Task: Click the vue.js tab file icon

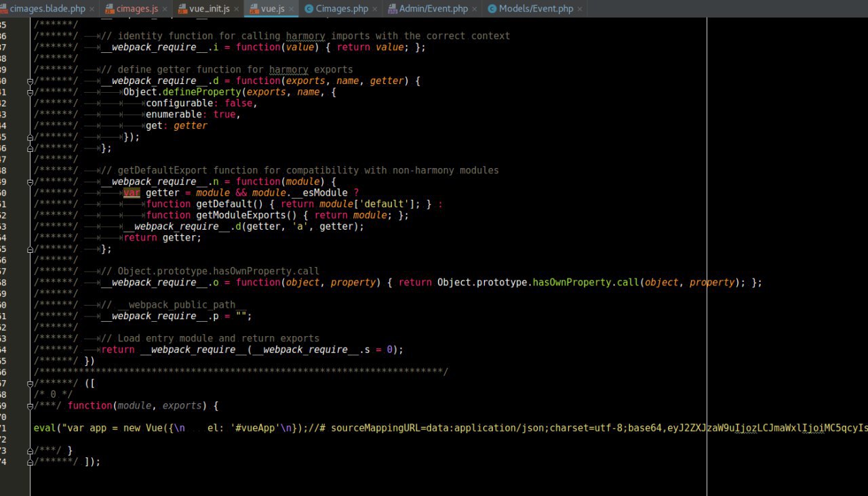Action: tap(254, 9)
